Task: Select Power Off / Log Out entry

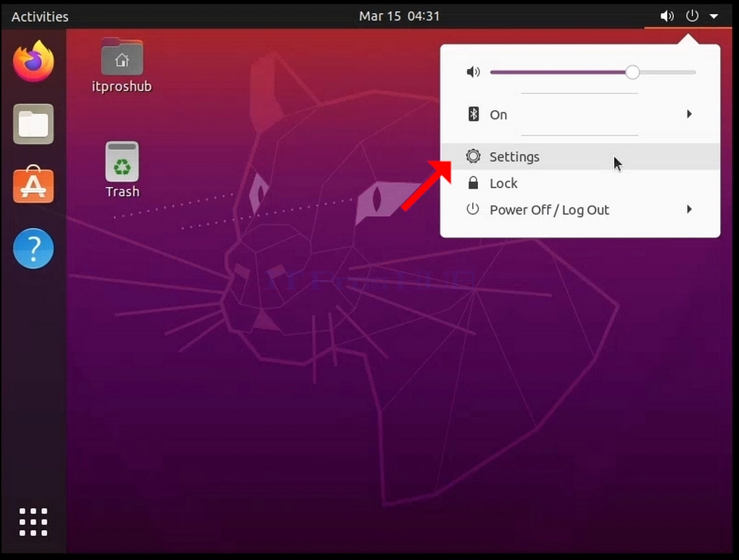Action: [x=580, y=210]
